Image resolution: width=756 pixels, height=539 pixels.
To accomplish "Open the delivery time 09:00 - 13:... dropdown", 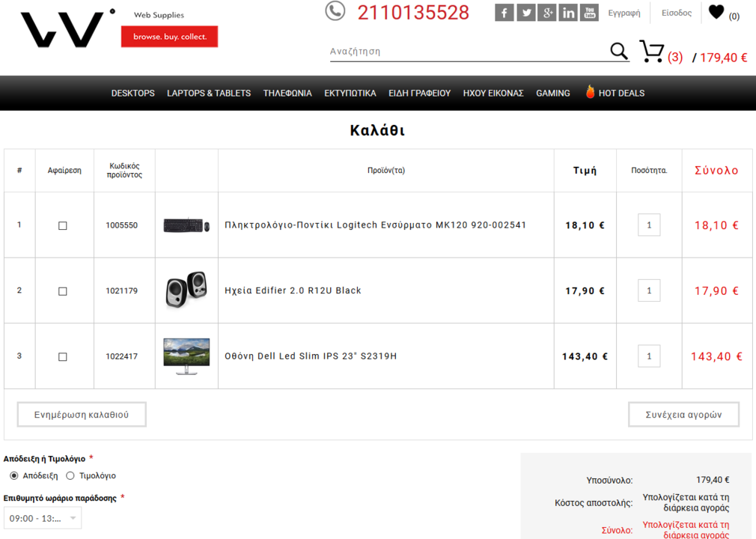I will coord(43,518).
